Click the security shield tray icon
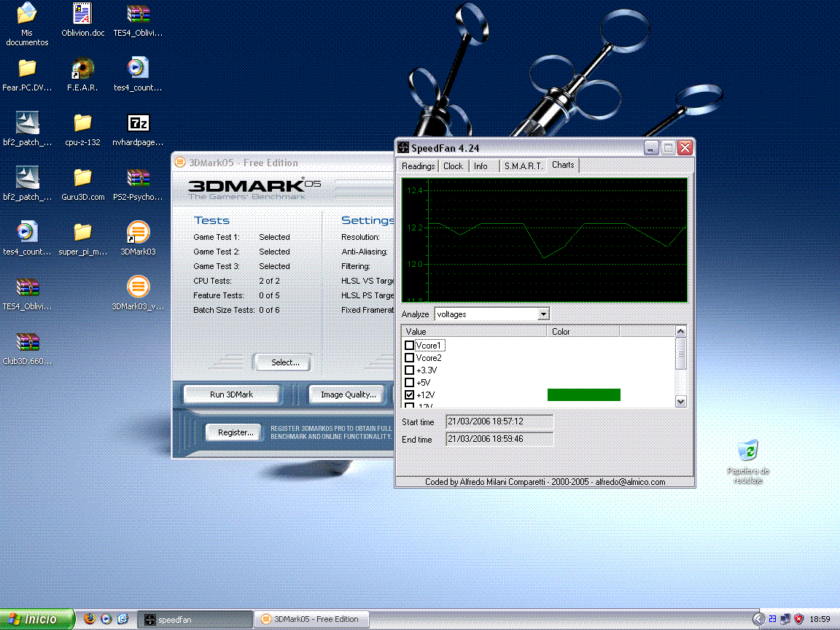 tap(798, 619)
